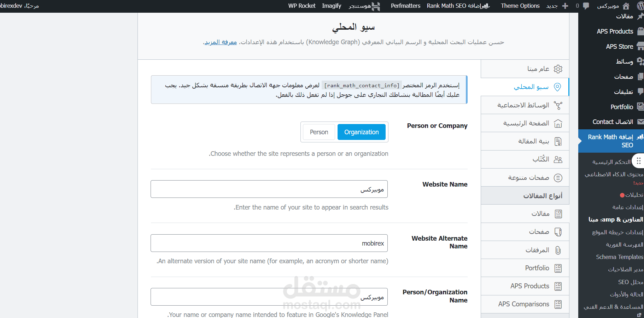This screenshot has width=644, height=318.
Task: Open محلل SEO submenu link
Action: pyautogui.click(x=631, y=282)
